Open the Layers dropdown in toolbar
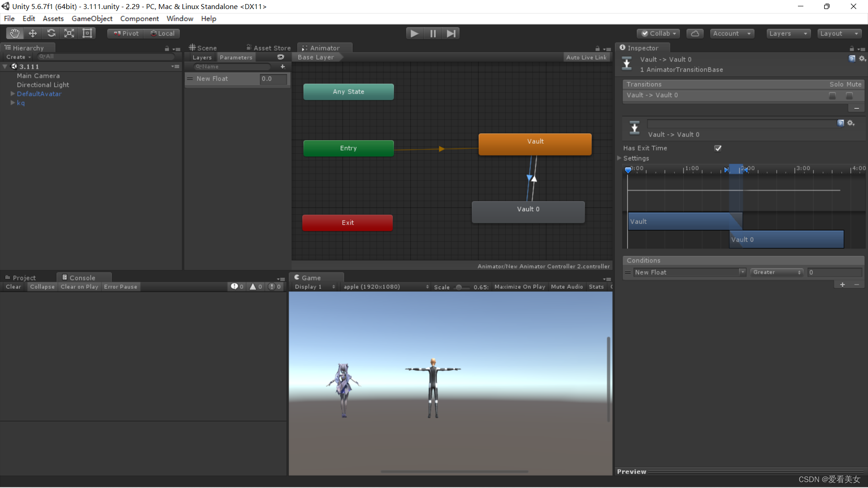This screenshot has width=868, height=488. click(x=788, y=33)
